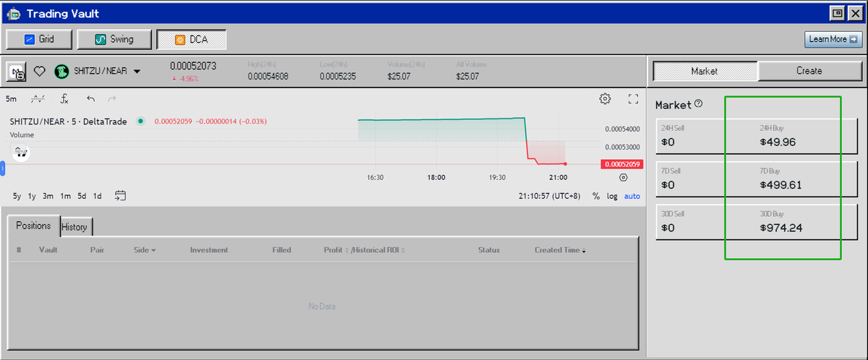The image size is (868, 360).
Task: Toggle fullscreen chart mode
Action: pyautogui.click(x=634, y=99)
